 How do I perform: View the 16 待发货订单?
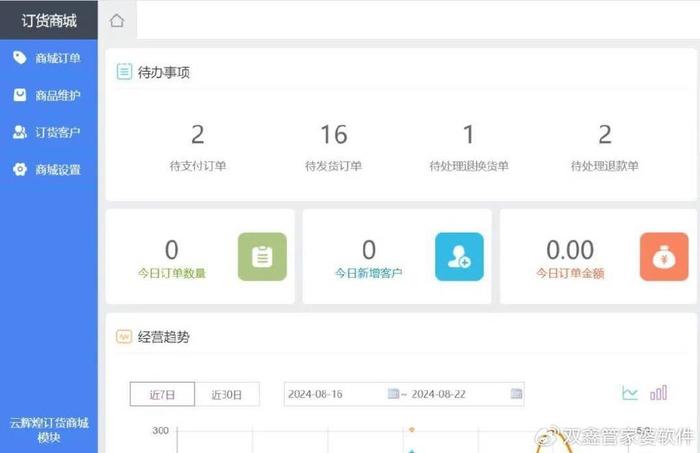333,146
